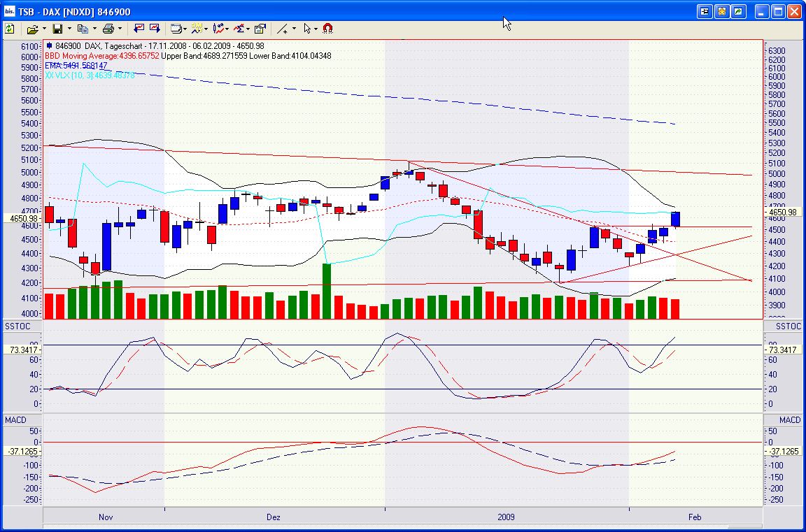
Task: Click the candlestick chart type icon
Action: (219, 29)
